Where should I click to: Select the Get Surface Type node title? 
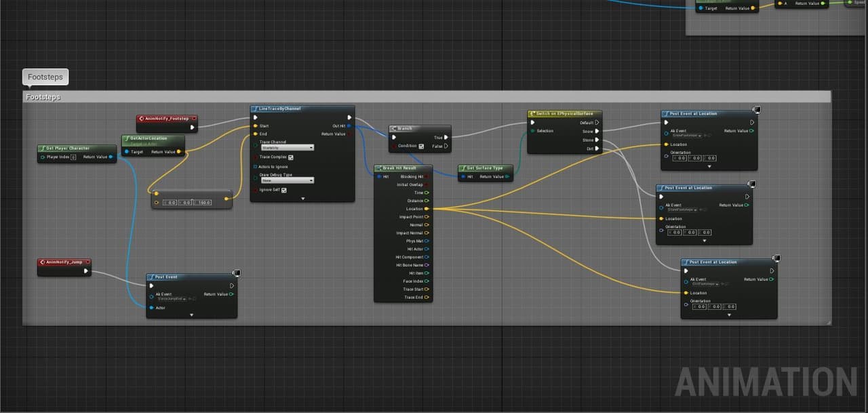[x=484, y=168]
